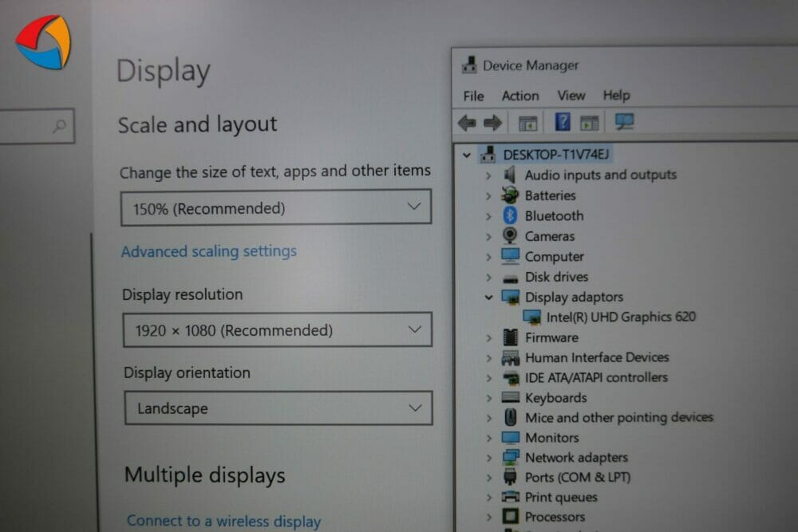The width and height of the screenshot is (798, 532).
Task: Expand the Network adapters node chevron
Action: click(x=489, y=458)
